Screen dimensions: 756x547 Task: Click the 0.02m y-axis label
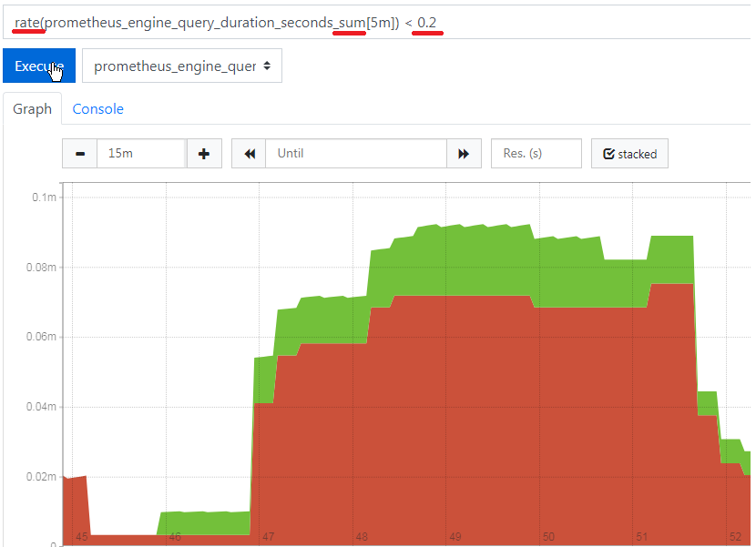pyautogui.click(x=41, y=477)
